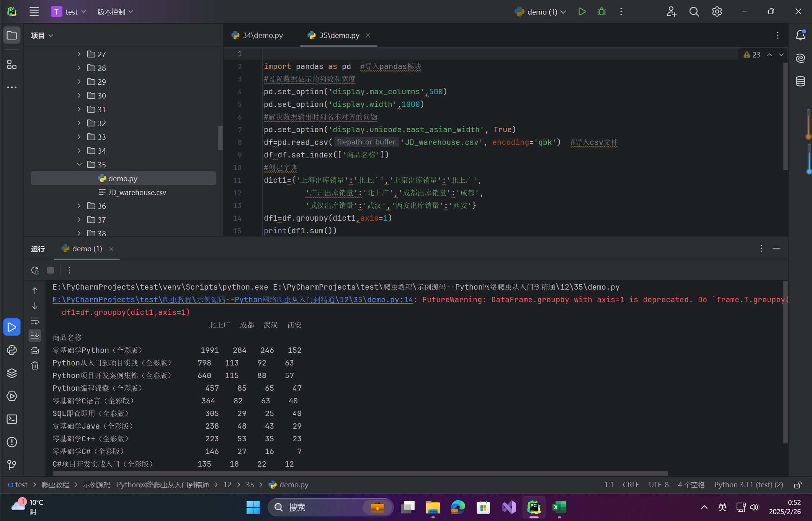Go to next highlighted problem arrow
This screenshot has width=812, height=521.
(x=781, y=55)
